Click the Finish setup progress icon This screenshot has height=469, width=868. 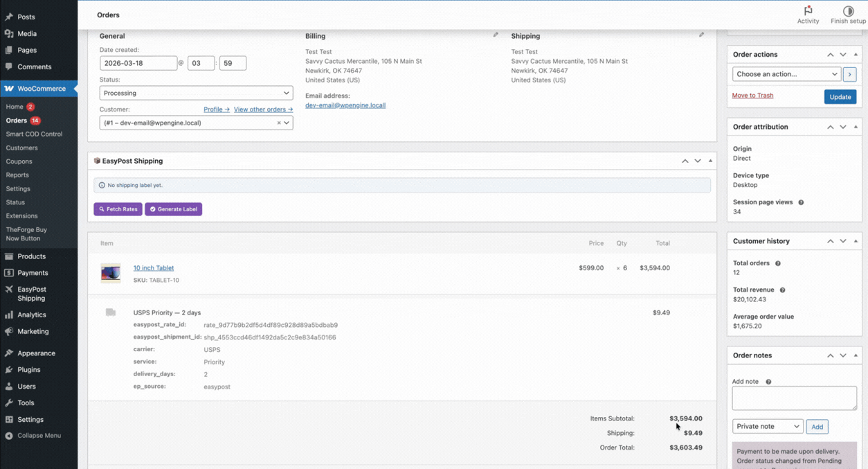point(848,10)
